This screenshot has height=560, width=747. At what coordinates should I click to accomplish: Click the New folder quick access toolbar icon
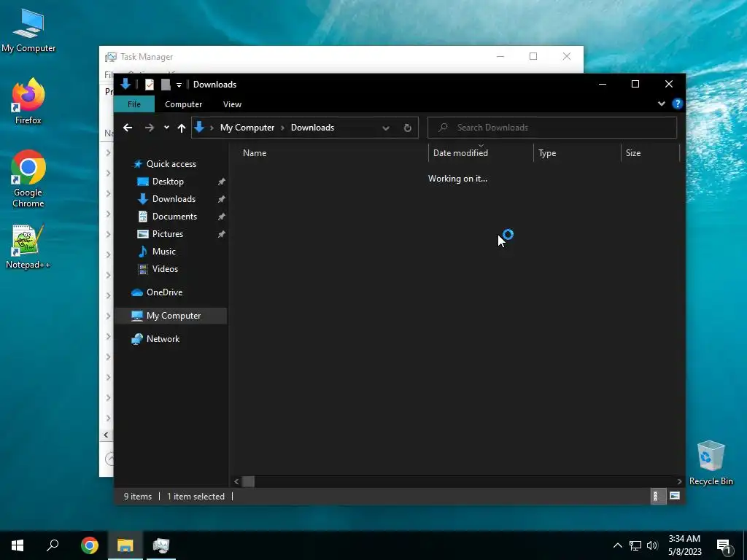tap(166, 85)
